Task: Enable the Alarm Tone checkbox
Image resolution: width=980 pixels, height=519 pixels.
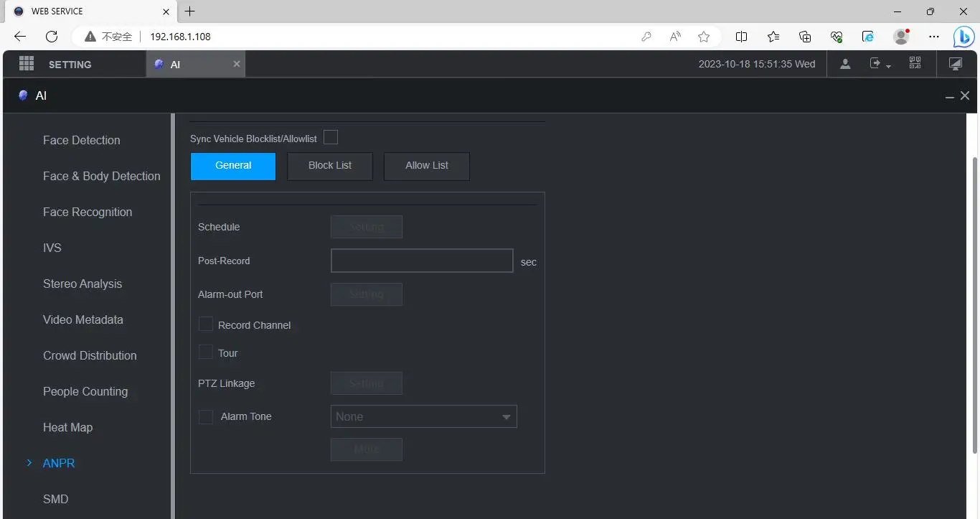Action: (206, 416)
